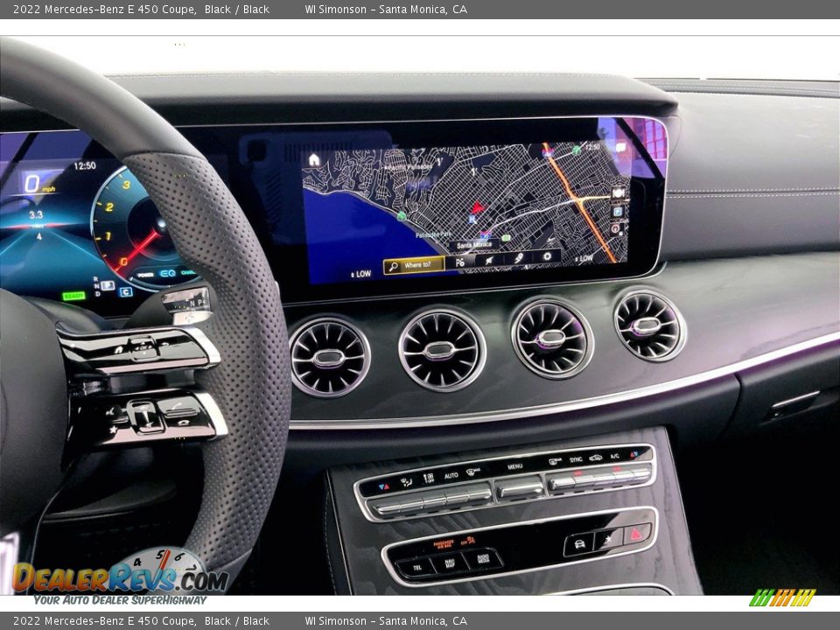Select the accept call button on steering wheel

(x=178, y=406)
